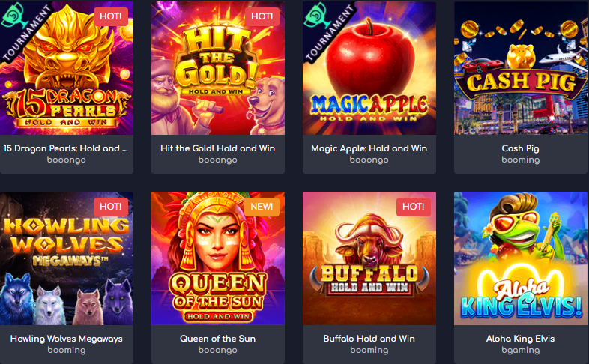Screen dimensions: 589x364
Task: Click the HOT! badge on Hit the Gold
Action: (x=262, y=16)
